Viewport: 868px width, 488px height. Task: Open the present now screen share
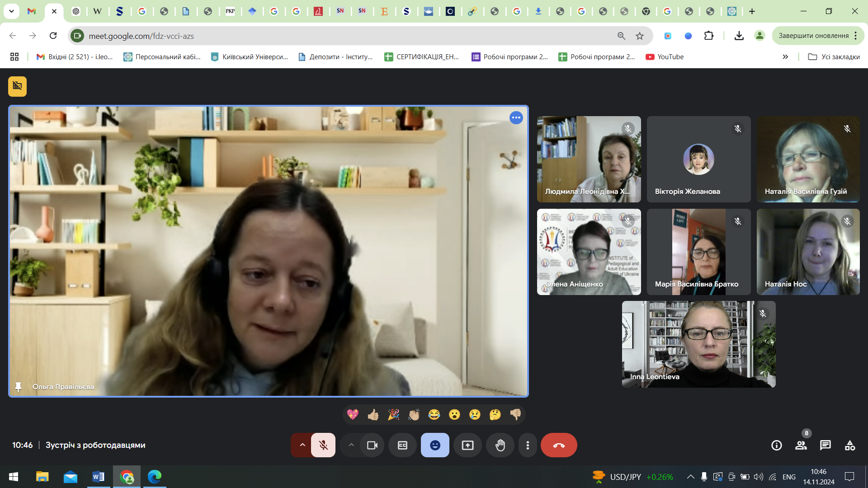coord(467,446)
